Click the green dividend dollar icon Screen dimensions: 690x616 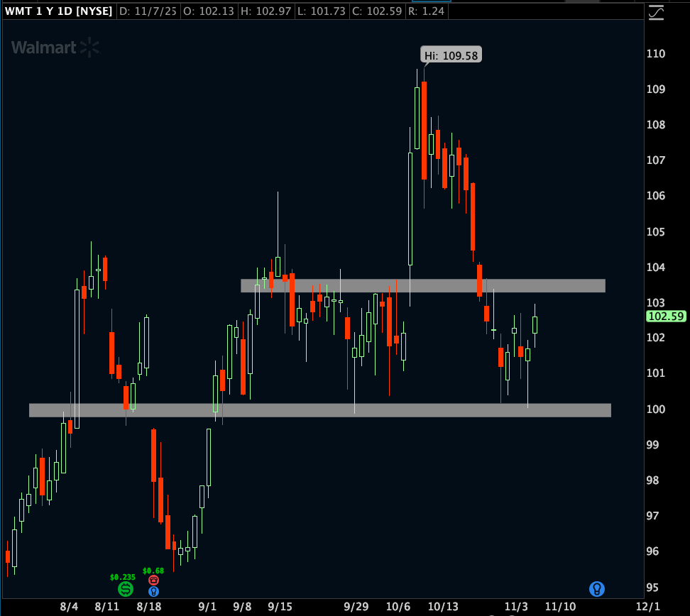[x=125, y=589]
